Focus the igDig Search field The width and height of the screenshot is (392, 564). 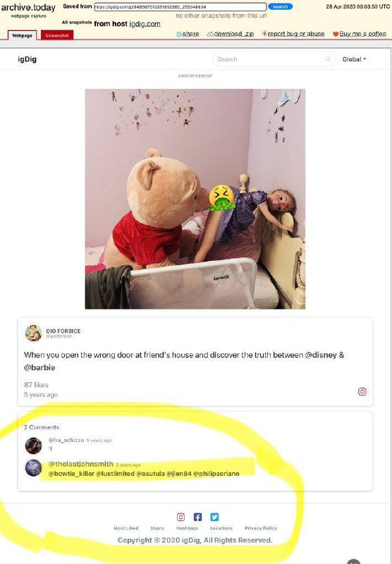pyautogui.click(x=274, y=59)
